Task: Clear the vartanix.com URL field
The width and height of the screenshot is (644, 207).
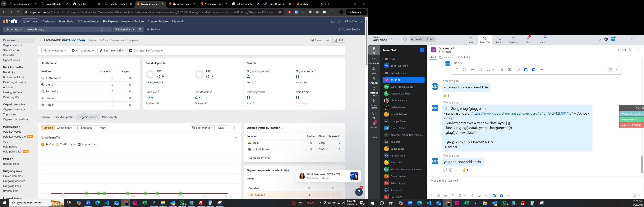Action: [109, 29]
